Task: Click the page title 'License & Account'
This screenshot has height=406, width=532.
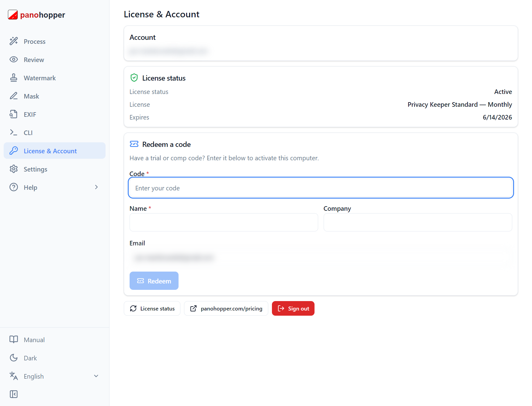Action: pyautogui.click(x=162, y=14)
